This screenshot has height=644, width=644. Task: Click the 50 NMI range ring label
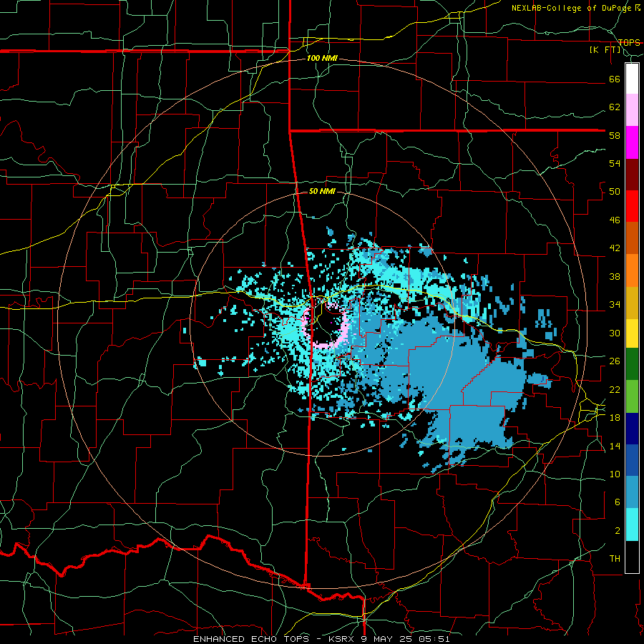[x=323, y=191]
